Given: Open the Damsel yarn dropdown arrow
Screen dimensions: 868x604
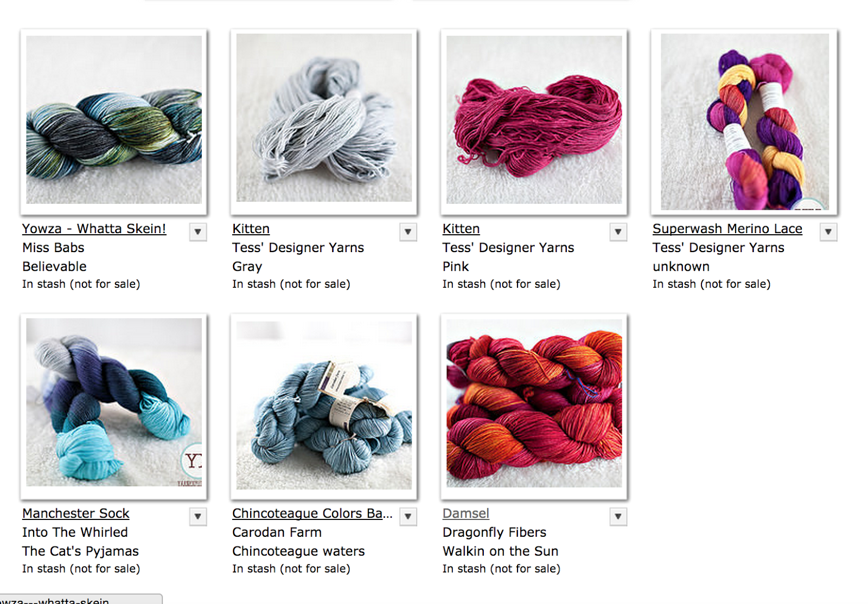Looking at the screenshot, I should click(x=618, y=517).
